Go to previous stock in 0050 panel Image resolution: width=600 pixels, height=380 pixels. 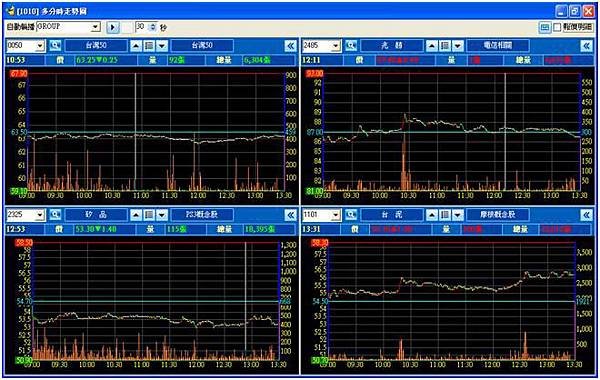coord(136,46)
